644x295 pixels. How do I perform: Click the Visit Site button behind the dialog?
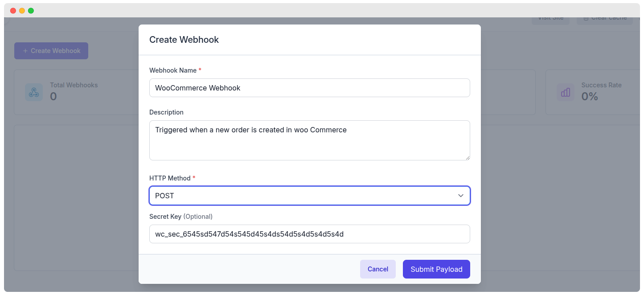pyautogui.click(x=550, y=19)
